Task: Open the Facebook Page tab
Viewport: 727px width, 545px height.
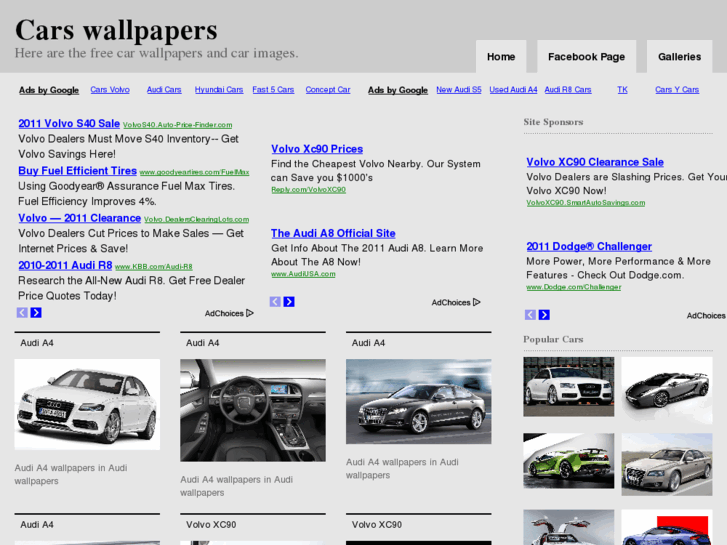Action: tap(587, 57)
